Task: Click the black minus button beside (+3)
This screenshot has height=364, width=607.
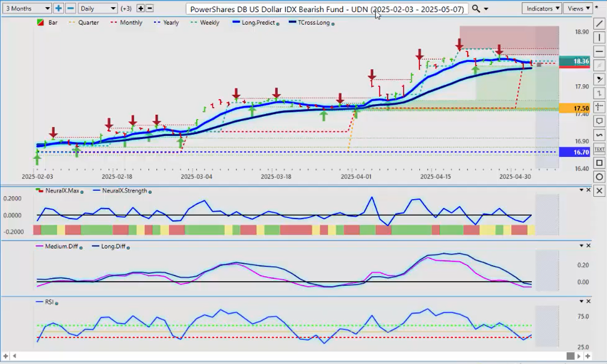Action: [149, 8]
